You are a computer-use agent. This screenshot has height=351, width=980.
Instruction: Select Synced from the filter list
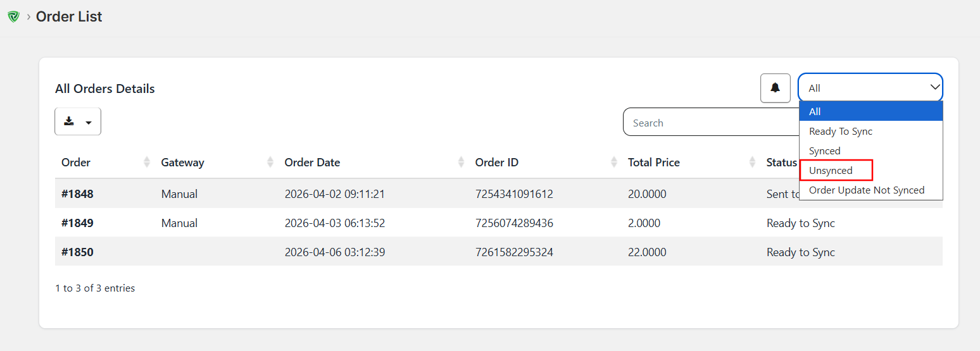(x=824, y=151)
